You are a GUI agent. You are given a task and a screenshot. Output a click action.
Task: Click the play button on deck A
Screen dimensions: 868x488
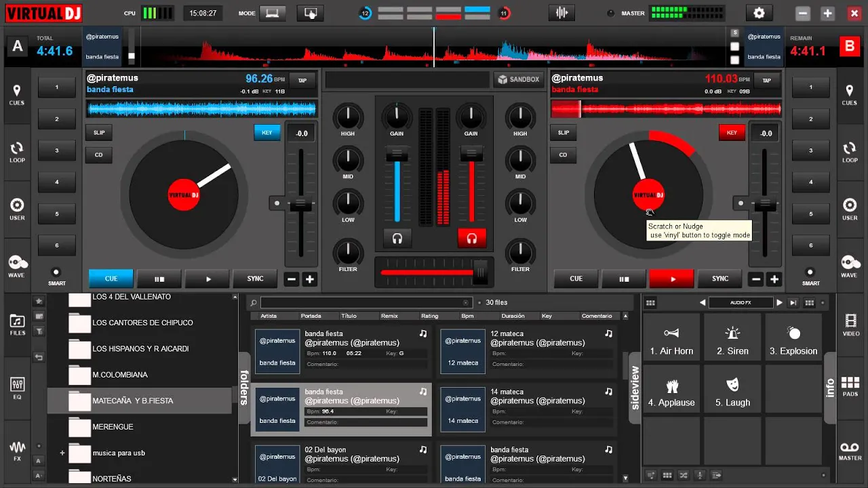208,279
